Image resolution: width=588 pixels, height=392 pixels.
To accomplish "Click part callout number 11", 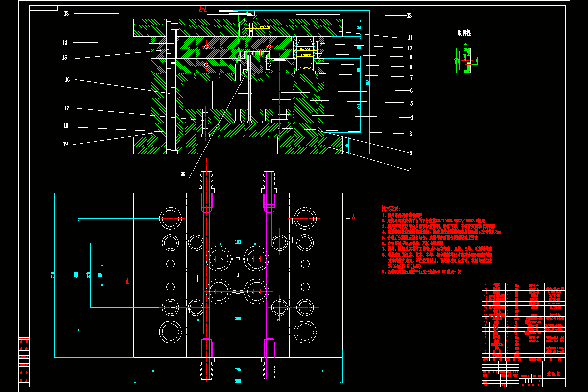I will 410,38.
